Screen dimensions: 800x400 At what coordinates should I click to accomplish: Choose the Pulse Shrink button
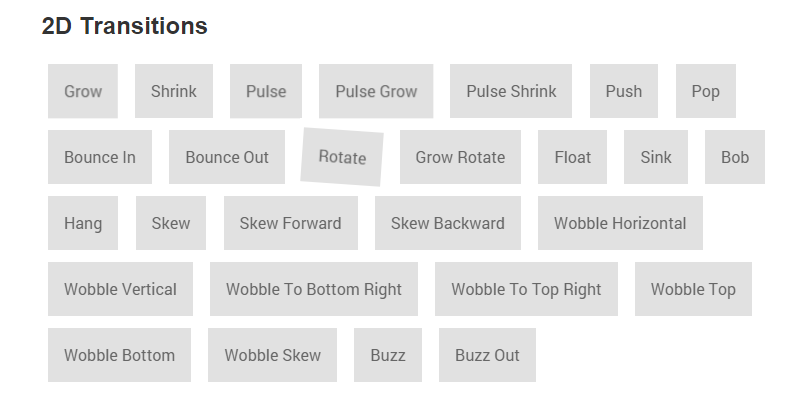[x=511, y=91]
